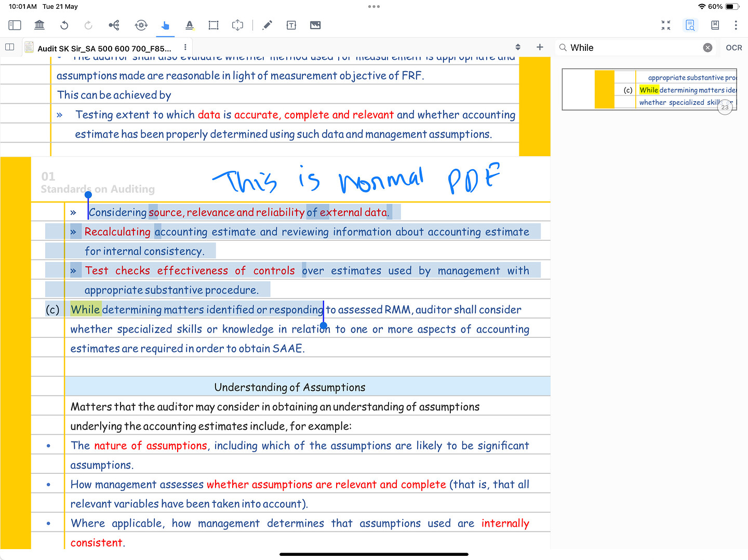Tap the Wi-Fi status icon

point(702,7)
